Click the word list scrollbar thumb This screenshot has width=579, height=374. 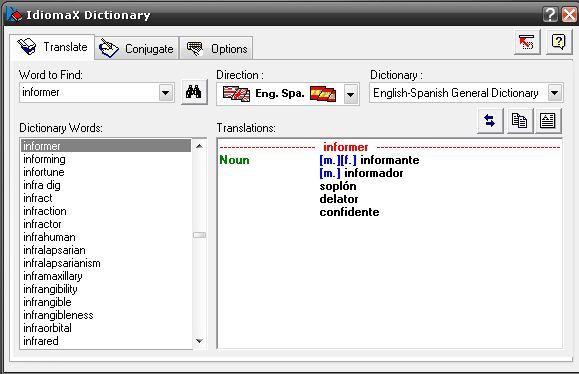tap(199, 235)
